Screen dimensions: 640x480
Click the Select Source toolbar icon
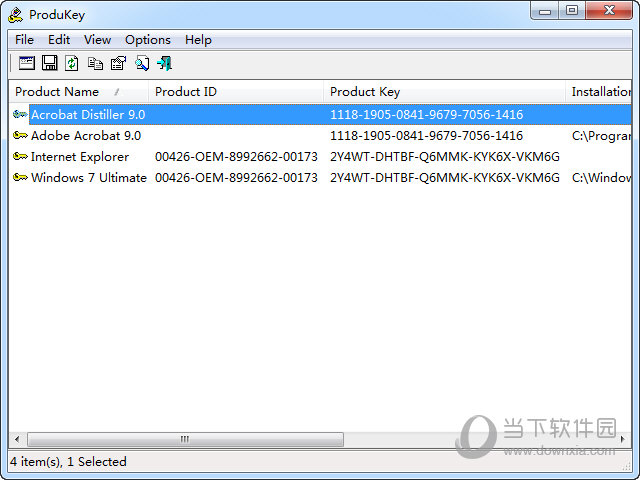[x=27, y=63]
